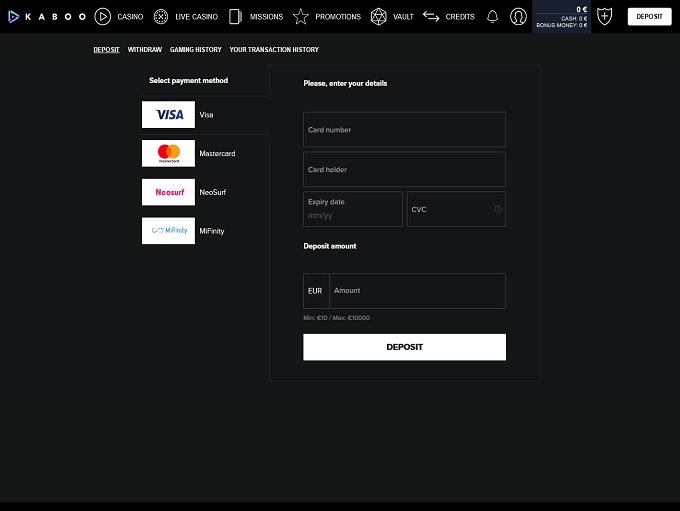
Task: Open the Vault icon
Action: [x=378, y=16]
